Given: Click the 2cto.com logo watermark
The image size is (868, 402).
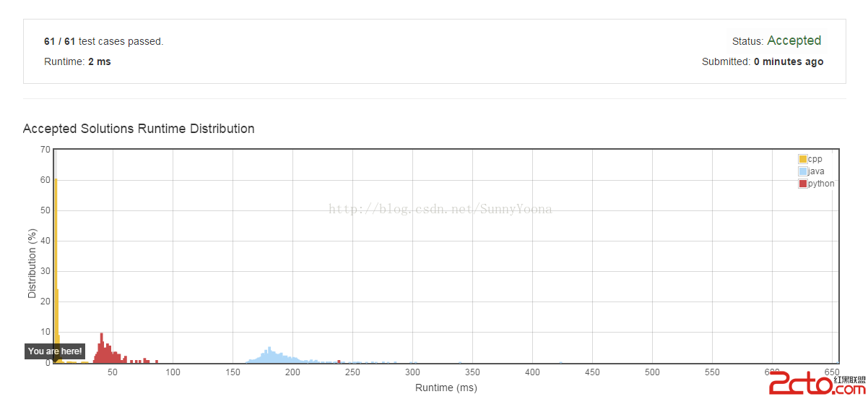Looking at the screenshot, I should pyautogui.click(x=817, y=384).
